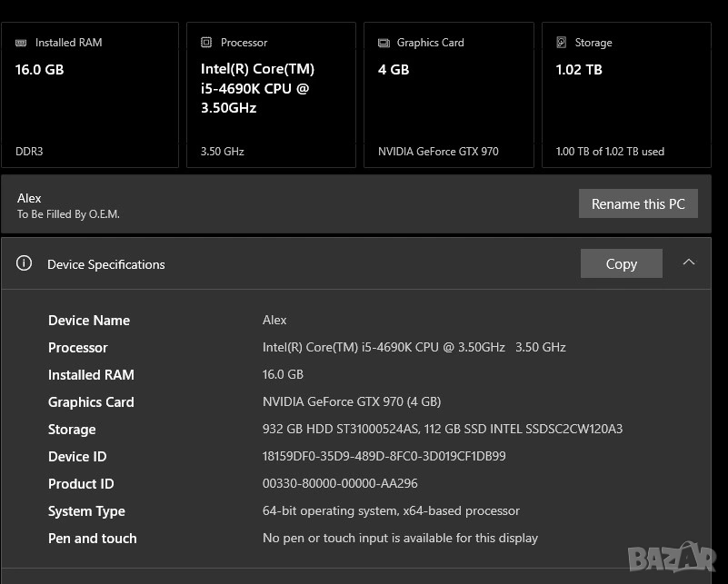Click the Installed RAM chip icon
The height and width of the screenshot is (584, 728).
(x=22, y=43)
